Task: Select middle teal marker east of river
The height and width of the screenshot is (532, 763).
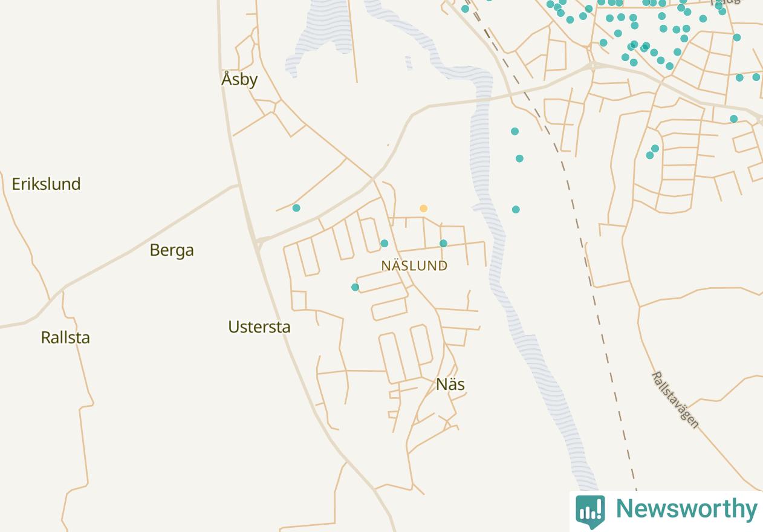Action: 519,158
